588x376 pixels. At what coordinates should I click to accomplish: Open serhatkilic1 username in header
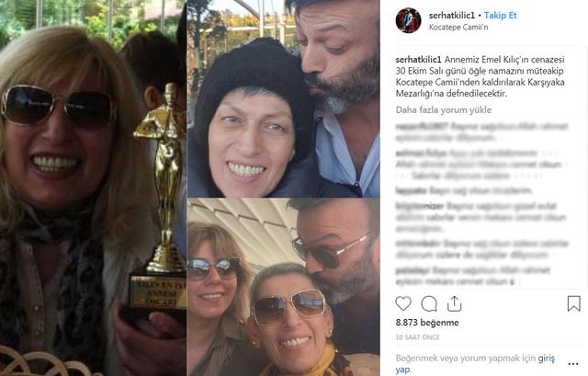pyautogui.click(x=452, y=16)
